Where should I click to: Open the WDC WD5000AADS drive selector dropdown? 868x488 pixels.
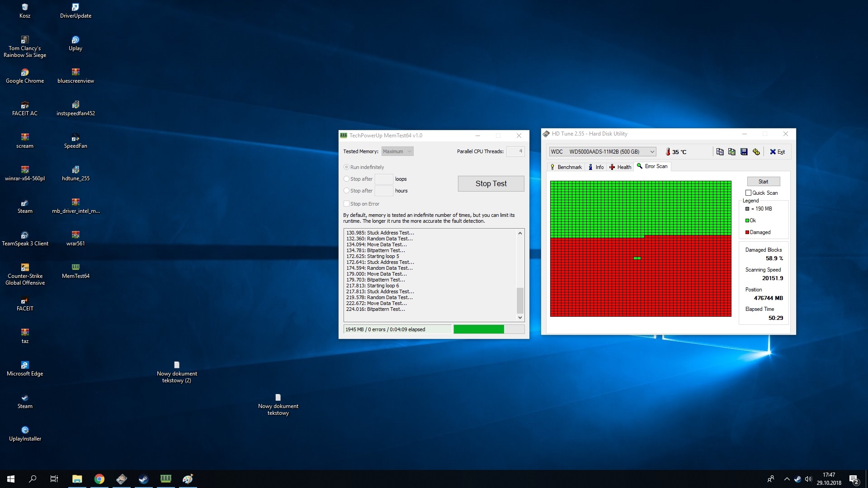click(603, 152)
